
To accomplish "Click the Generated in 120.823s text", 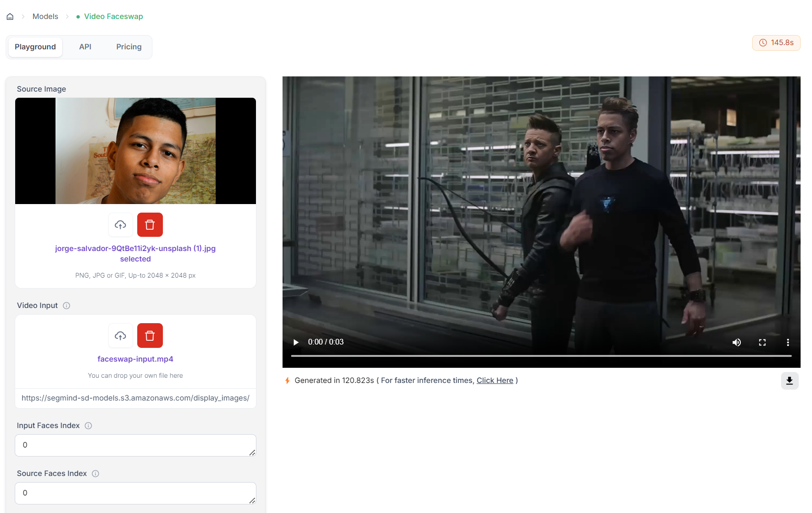I will pyautogui.click(x=334, y=381).
